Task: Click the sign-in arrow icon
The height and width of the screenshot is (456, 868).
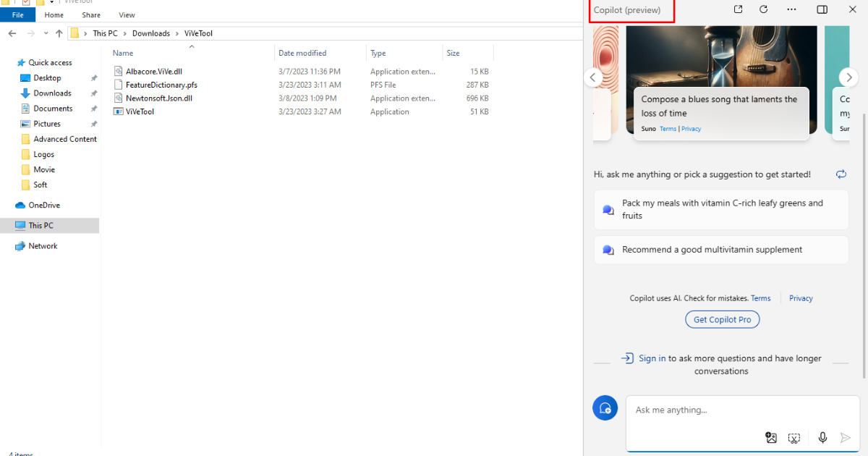Action: tap(627, 358)
